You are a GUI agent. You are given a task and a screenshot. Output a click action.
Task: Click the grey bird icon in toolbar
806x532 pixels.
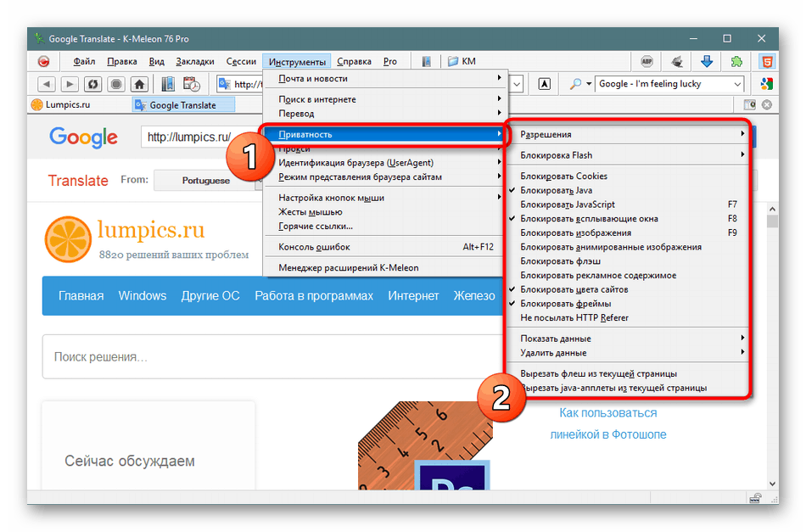pyautogui.click(x=677, y=62)
